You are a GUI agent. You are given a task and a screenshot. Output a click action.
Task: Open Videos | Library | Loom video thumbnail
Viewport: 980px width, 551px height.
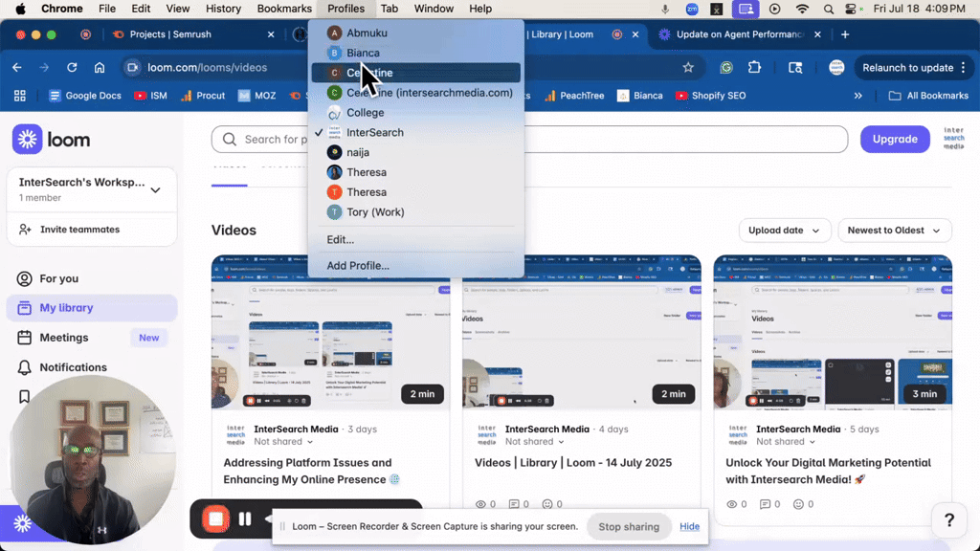point(581,332)
